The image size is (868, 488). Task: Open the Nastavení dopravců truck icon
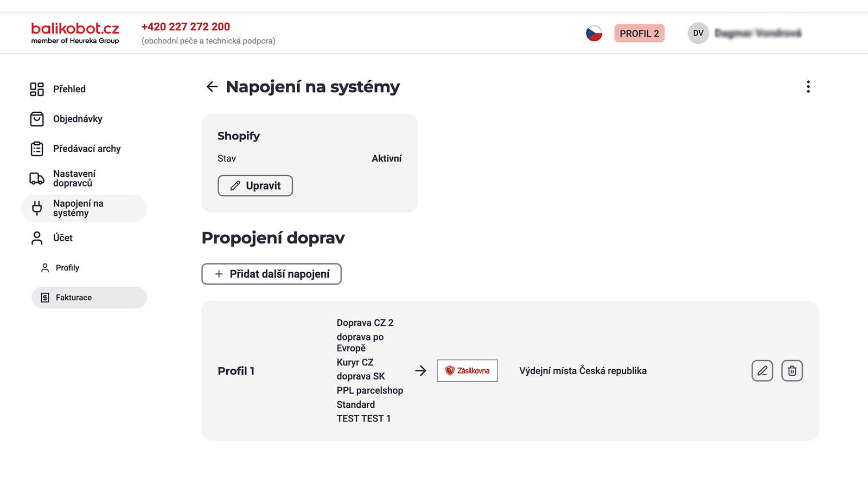(37, 178)
